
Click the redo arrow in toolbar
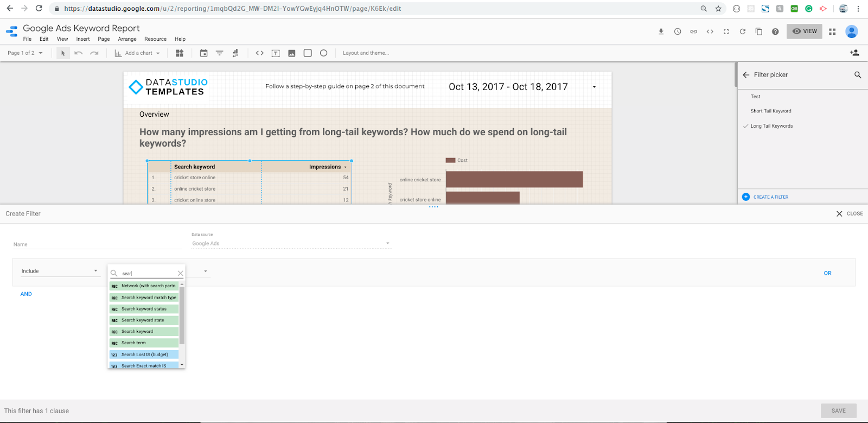click(94, 53)
